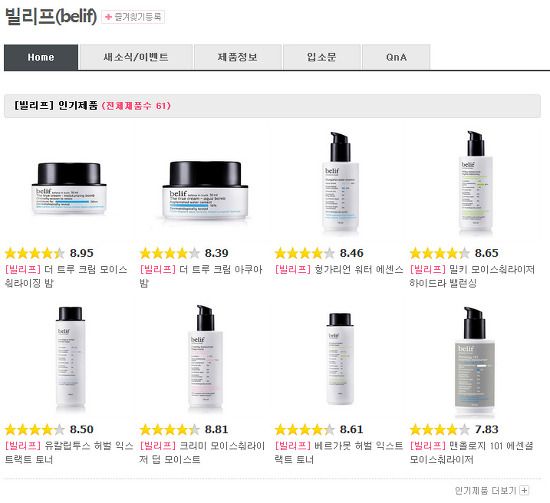The height and width of the screenshot is (503, 550).
Task: Open the 유칼립투스 toner bottle image
Action: [x=71, y=357]
